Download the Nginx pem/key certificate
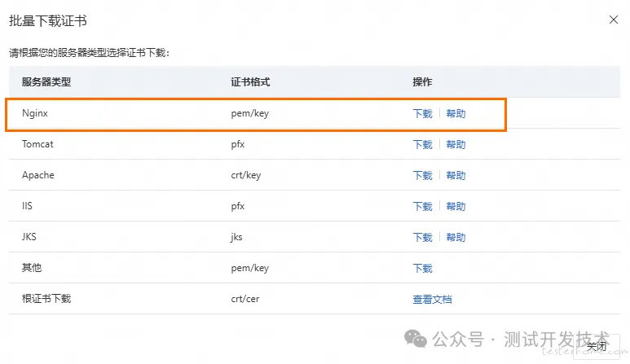Screen dimensions: 630x364 click(x=422, y=113)
